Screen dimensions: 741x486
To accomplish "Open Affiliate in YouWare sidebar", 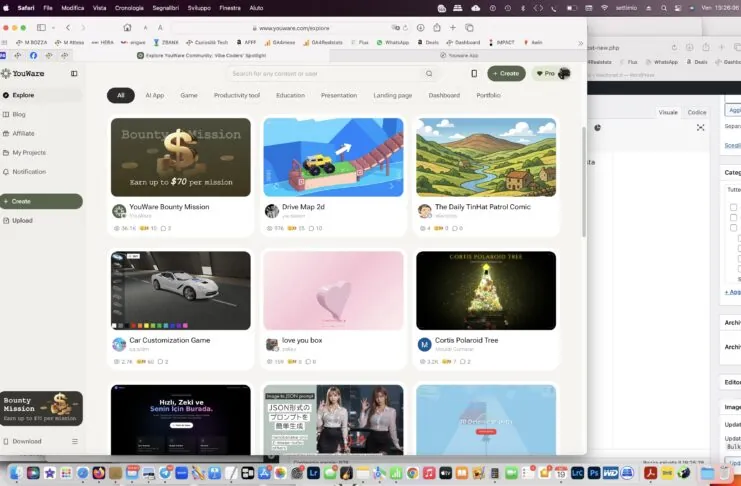I will pos(23,133).
